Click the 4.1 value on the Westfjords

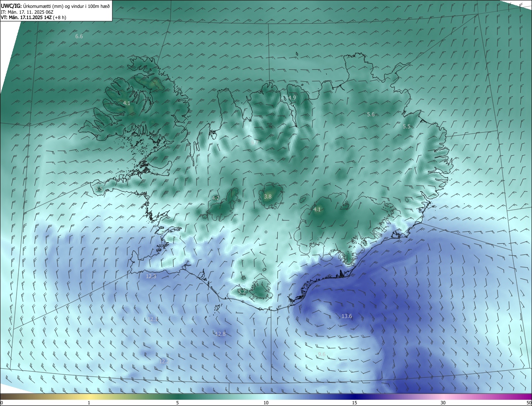(x=127, y=103)
